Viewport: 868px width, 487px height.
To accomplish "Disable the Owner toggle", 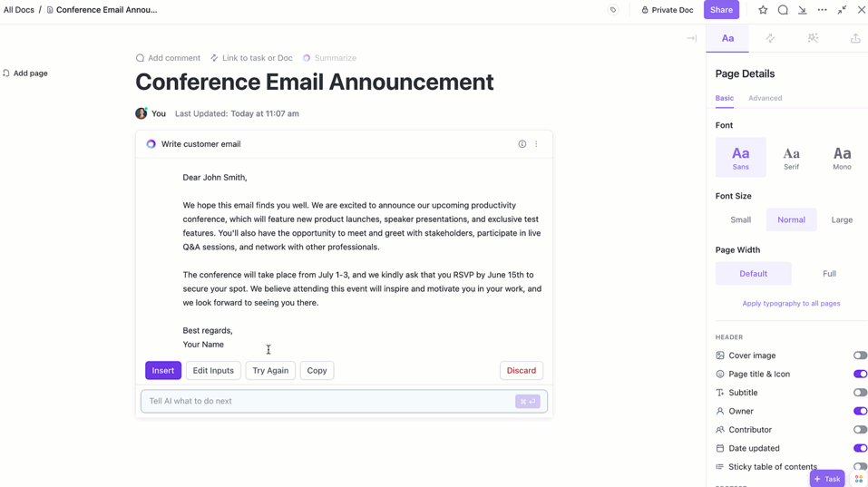I will pos(860,411).
